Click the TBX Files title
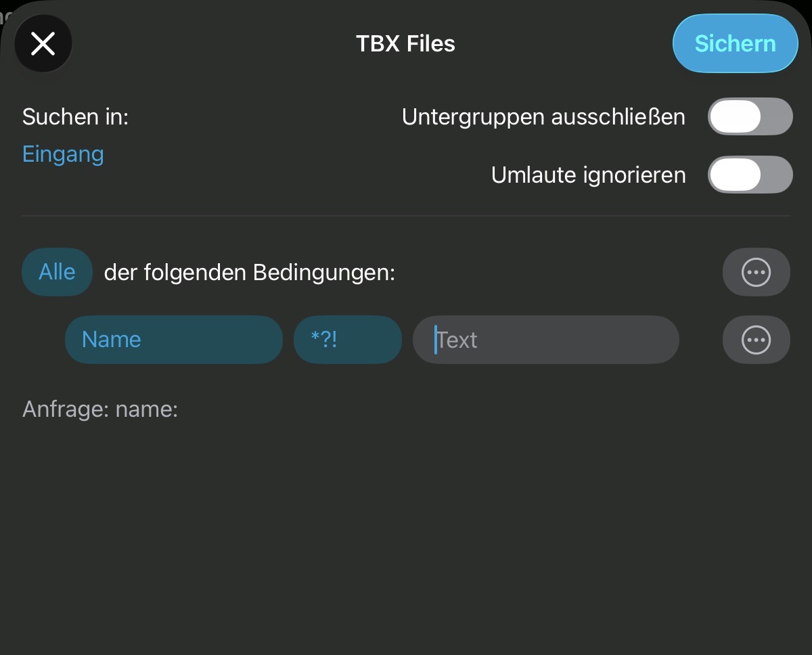The height and width of the screenshot is (655, 812). point(405,44)
